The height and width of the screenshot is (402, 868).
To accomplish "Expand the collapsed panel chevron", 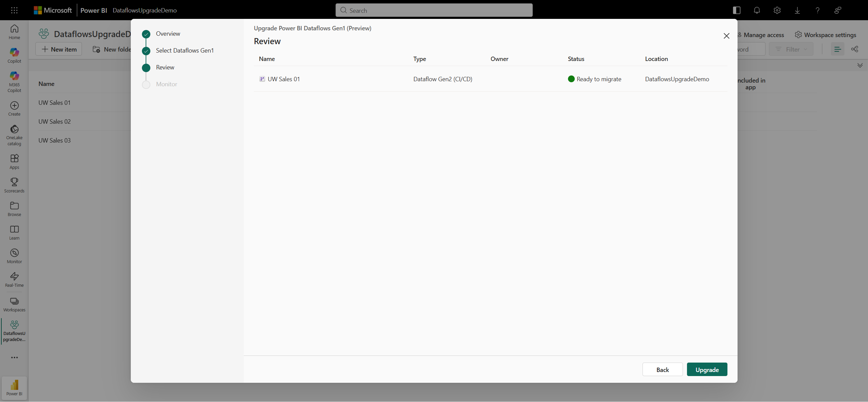I will [x=860, y=65].
